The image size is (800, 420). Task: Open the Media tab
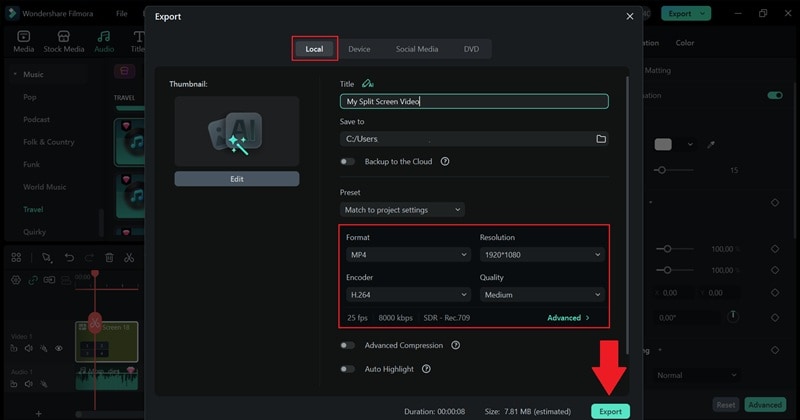24,41
